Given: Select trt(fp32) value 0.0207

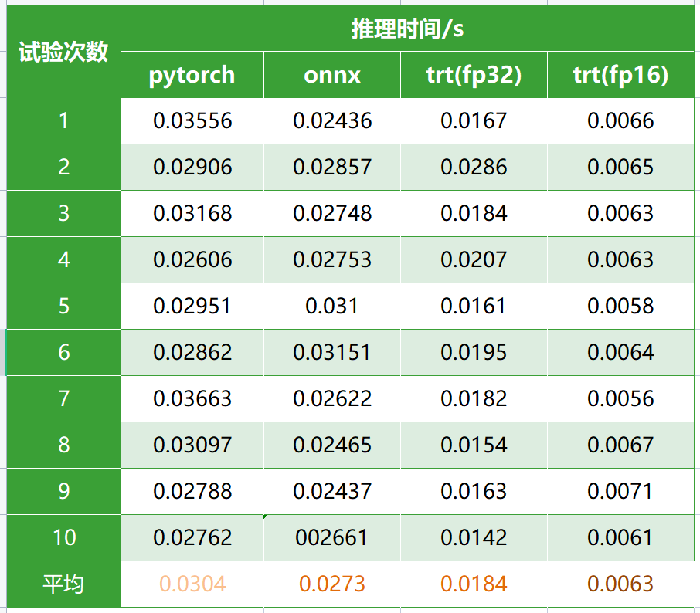Looking at the screenshot, I should point(474,260).
